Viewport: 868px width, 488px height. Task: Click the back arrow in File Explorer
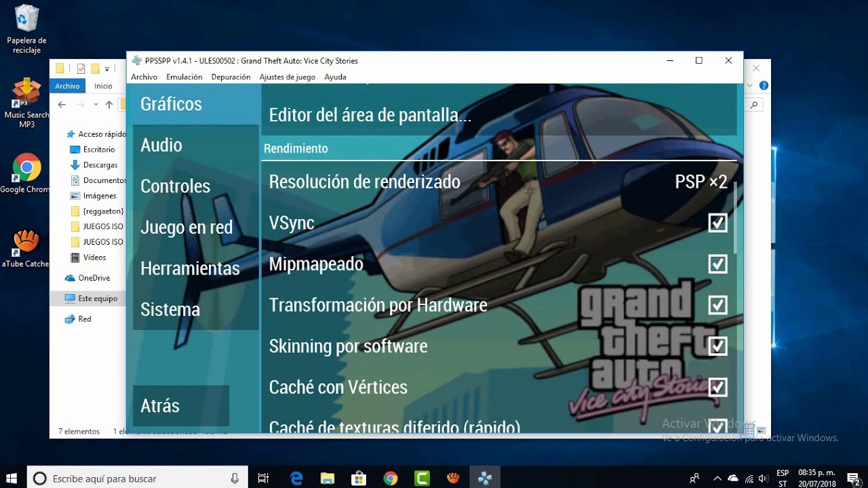point(62,104)
